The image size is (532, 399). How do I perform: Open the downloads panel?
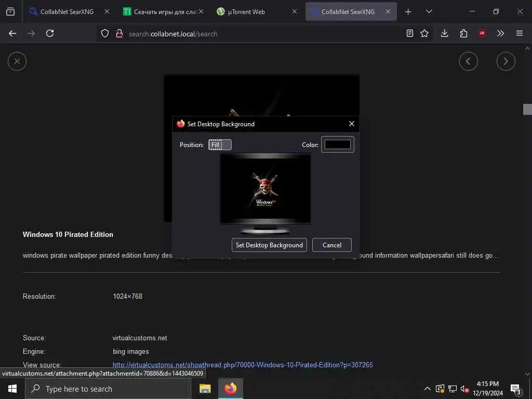pos(445,33)
